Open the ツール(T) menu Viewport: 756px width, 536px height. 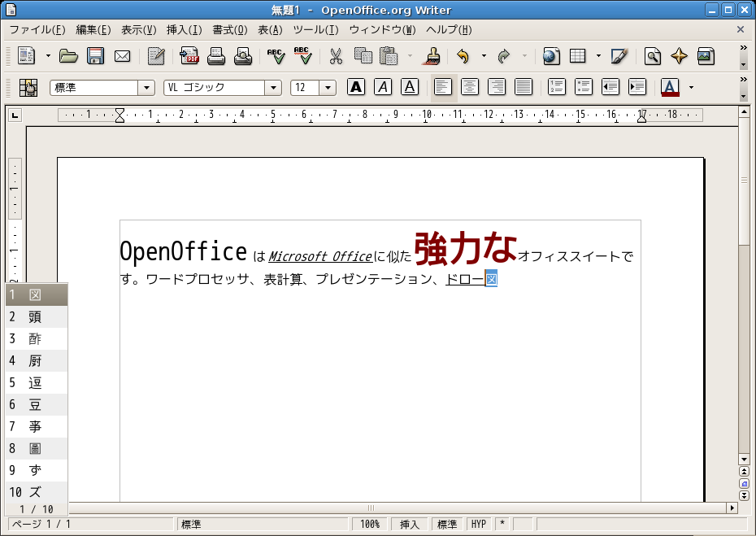(x=315, y=30)
